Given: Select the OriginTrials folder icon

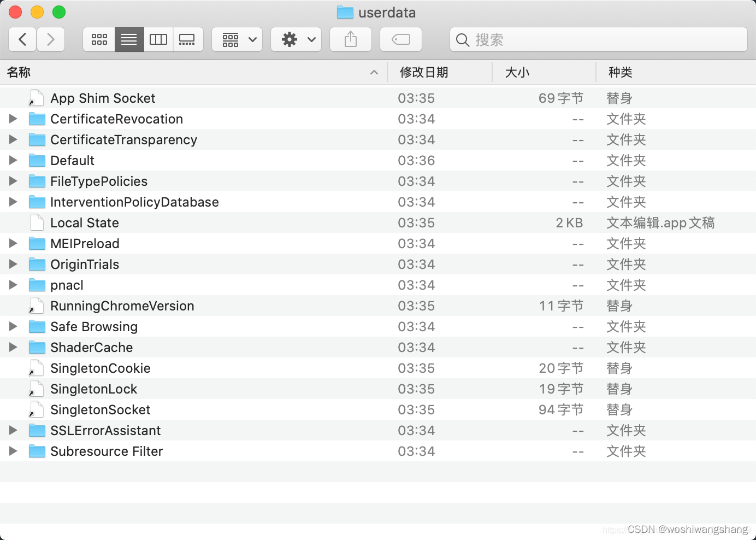Looking at the screenshot, I should point(37,264).
